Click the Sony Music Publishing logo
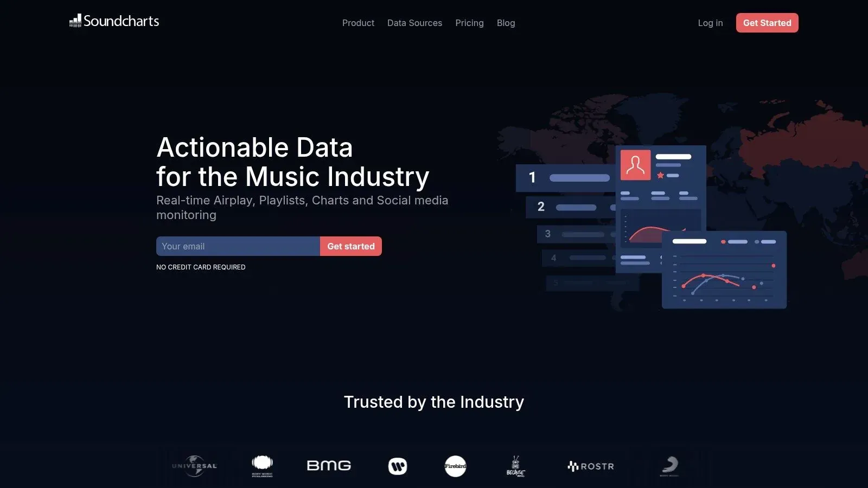This screenshot has height=488, width=868. 262,466
